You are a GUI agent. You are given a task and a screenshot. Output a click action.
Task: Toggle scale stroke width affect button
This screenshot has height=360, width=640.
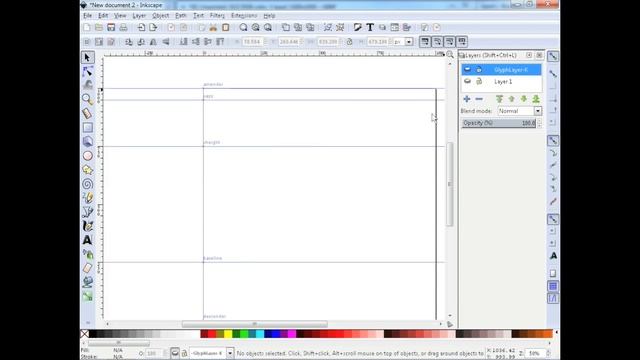425,42
